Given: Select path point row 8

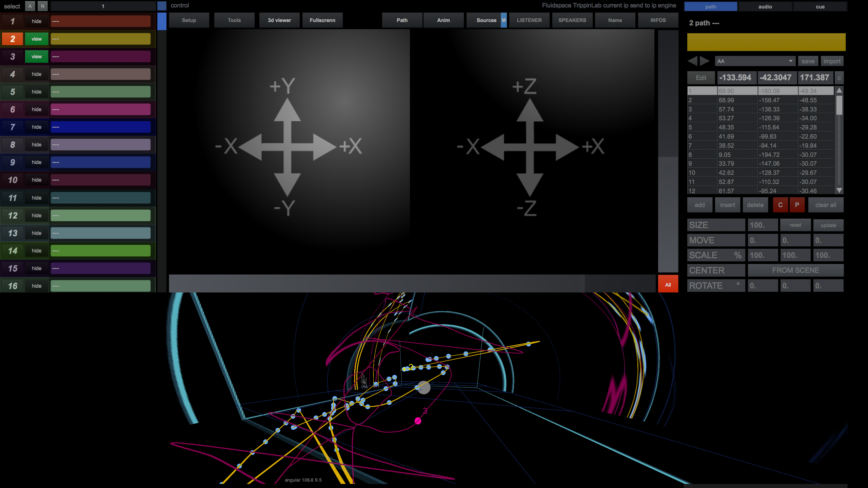Looking at the screenshot, I should tap(761, 155).
